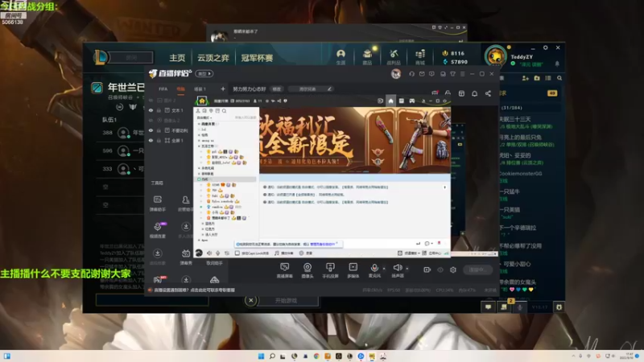Open the 弹幕秀 tool

tap(186, 257)
